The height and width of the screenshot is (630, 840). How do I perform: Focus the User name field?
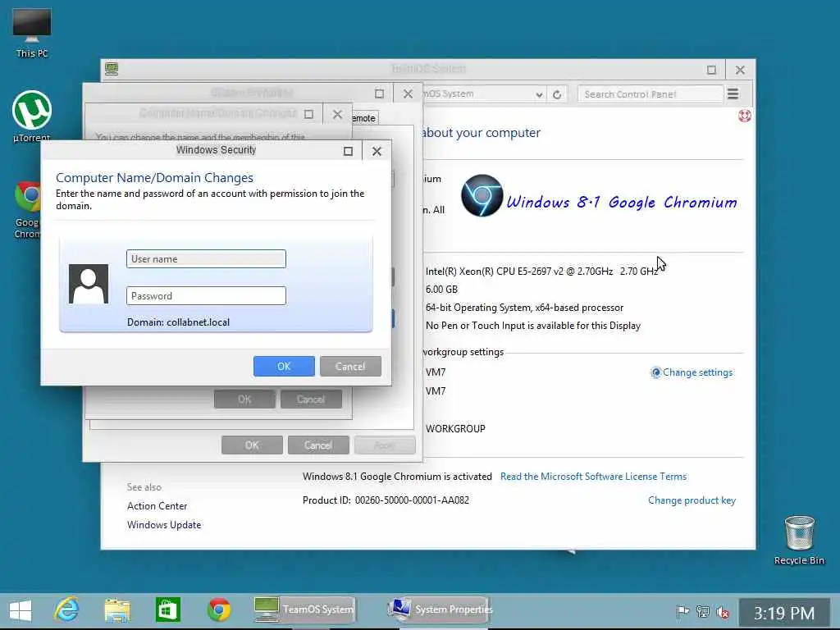(206, 258)
